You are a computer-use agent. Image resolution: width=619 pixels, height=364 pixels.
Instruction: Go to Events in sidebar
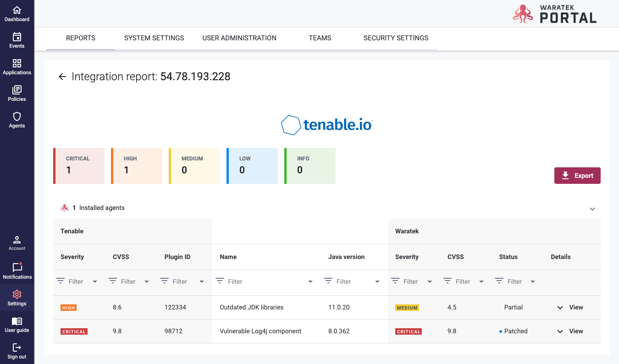17,40
